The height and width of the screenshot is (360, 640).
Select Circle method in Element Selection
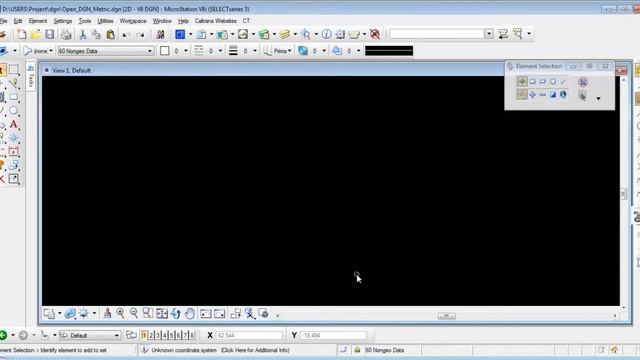click(553, 82)
